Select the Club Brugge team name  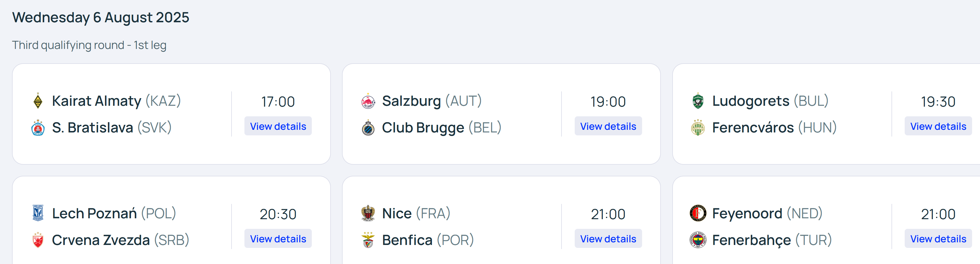tap(423, 128)
